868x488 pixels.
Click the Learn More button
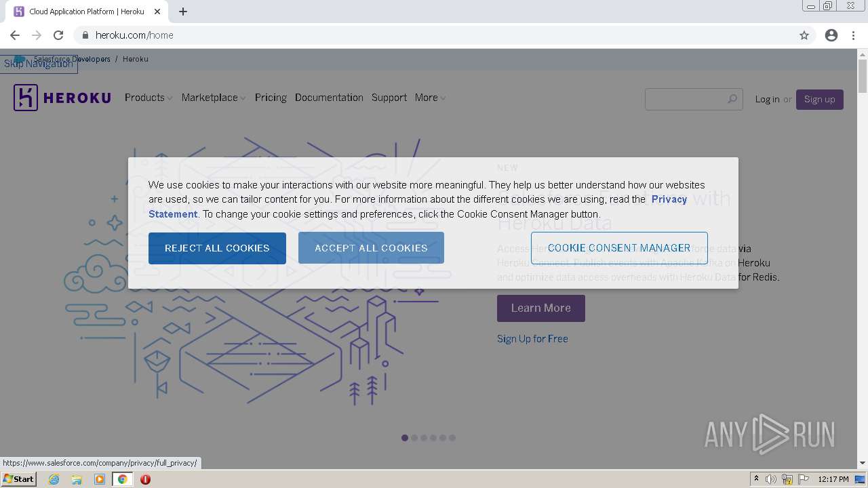541,308
